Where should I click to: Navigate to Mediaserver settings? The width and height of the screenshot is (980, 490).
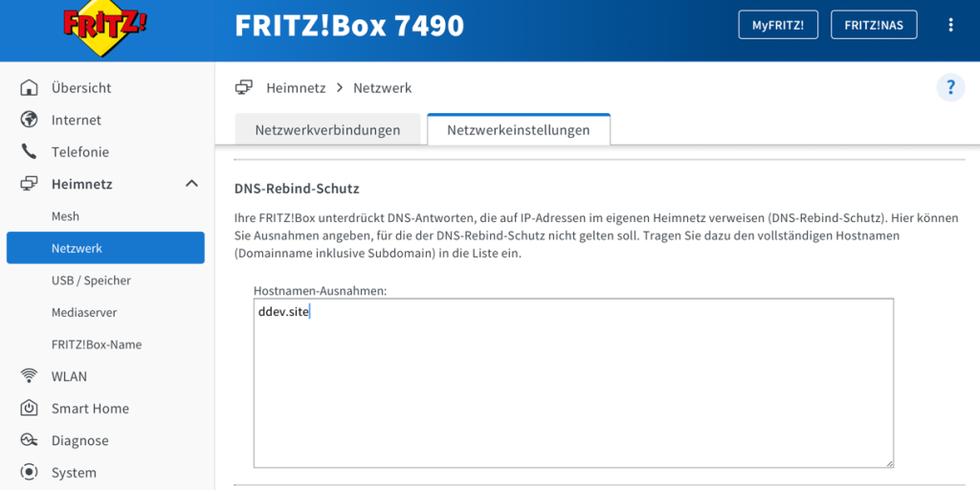[83, 312]
